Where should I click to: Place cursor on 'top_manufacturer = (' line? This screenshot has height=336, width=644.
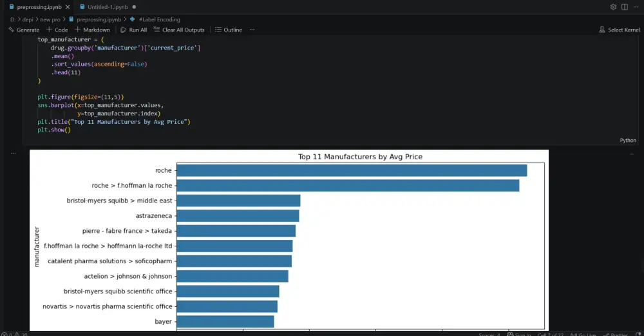pyautogui.click(x=71, y=39)
